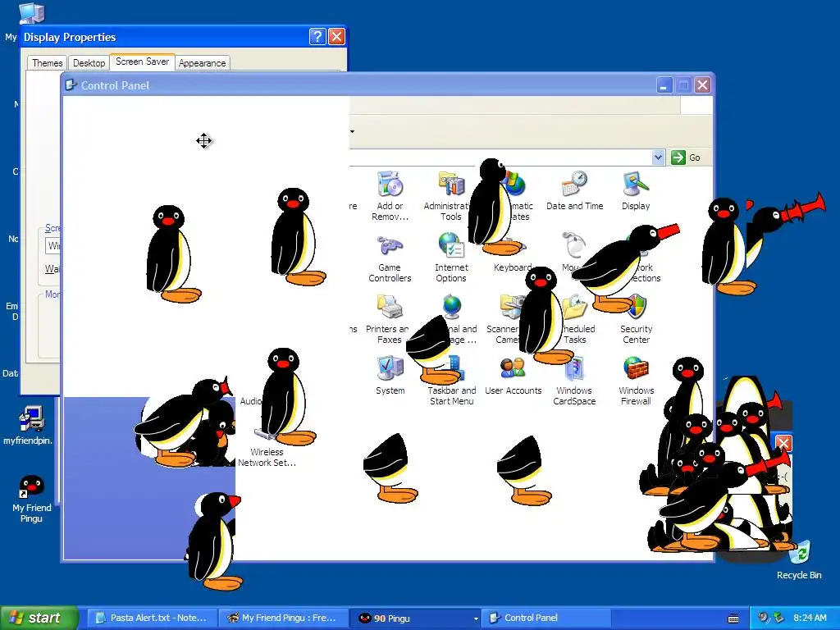Open Windows CardSpace icon
840x630 pixels.
[x=574, y=370]
